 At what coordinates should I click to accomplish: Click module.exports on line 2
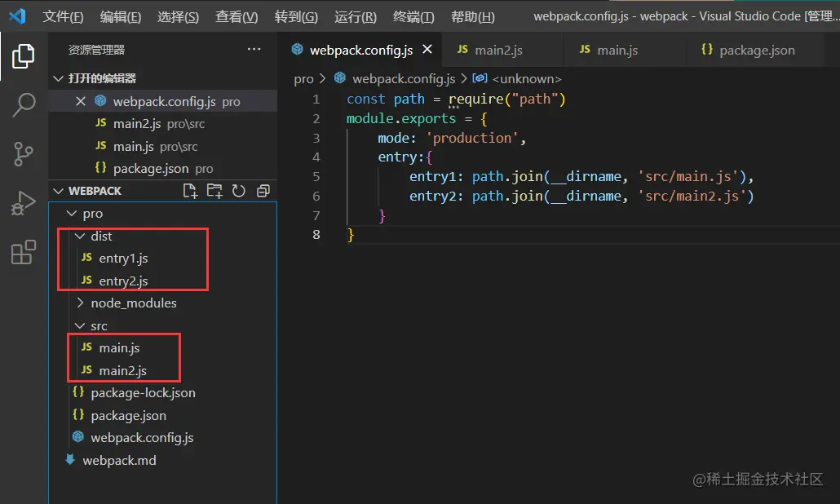pos(400,118)
